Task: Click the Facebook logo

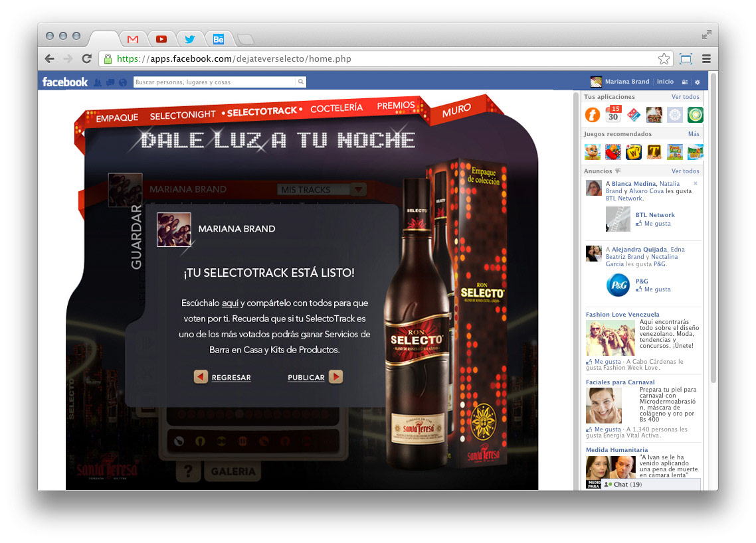Action: 65,82
